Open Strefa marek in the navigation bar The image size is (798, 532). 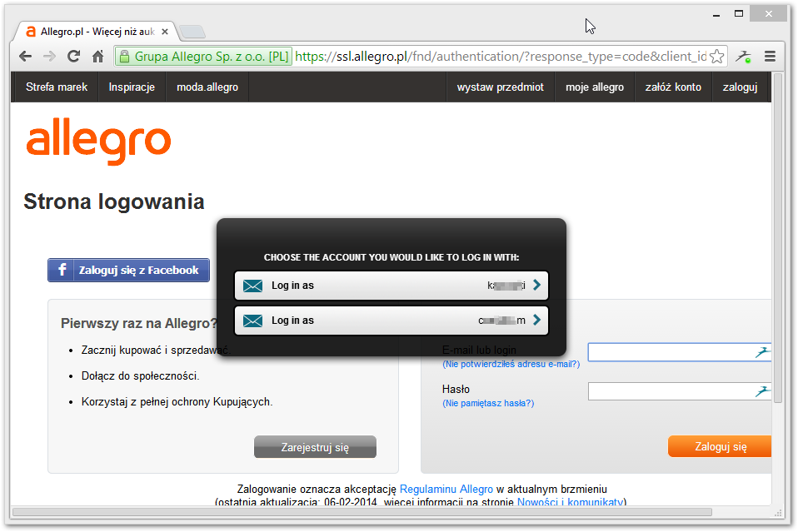coord(57,87)
